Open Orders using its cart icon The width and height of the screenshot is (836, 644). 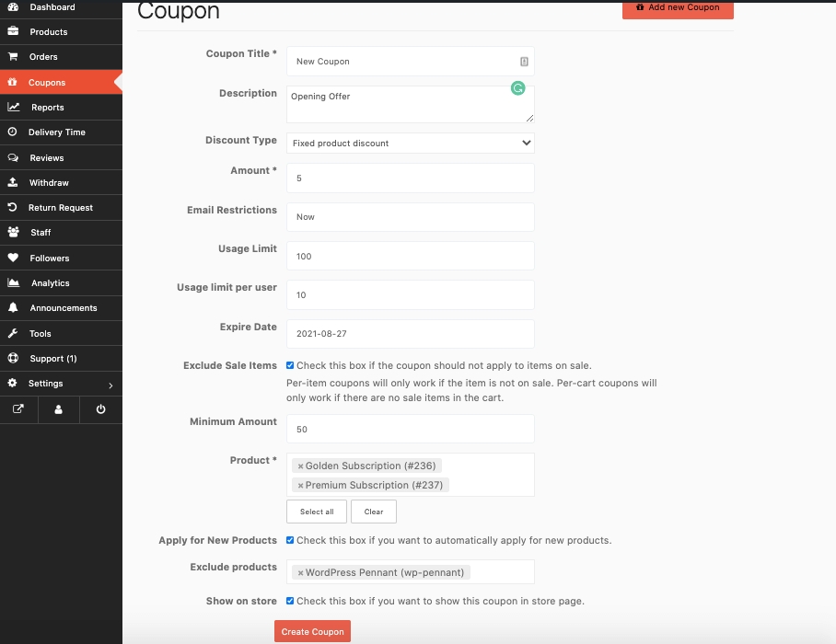point(13,56)
